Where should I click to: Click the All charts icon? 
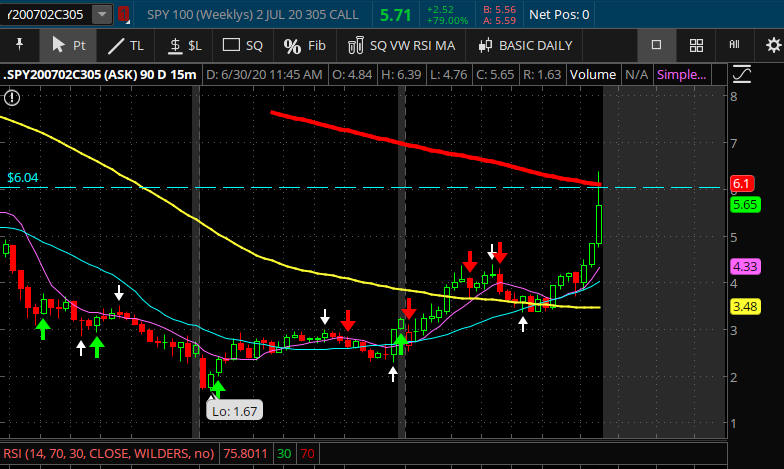click(x=734, y=44)
